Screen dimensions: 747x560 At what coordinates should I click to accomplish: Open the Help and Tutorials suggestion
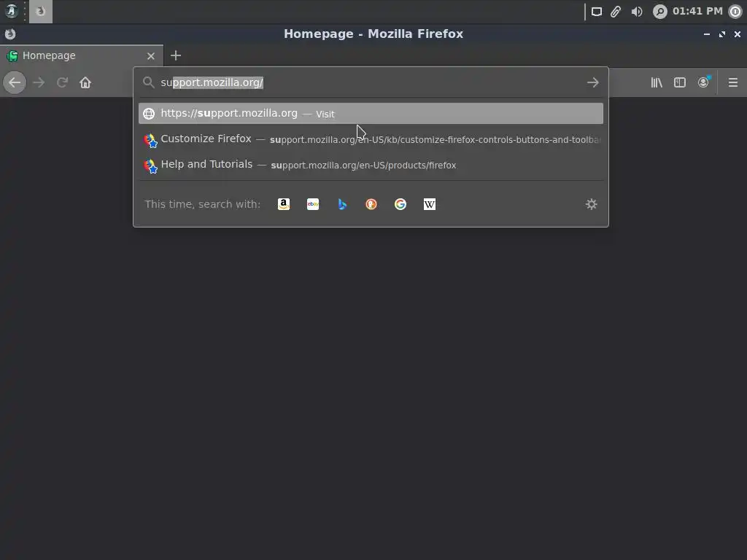pos(371,165)
